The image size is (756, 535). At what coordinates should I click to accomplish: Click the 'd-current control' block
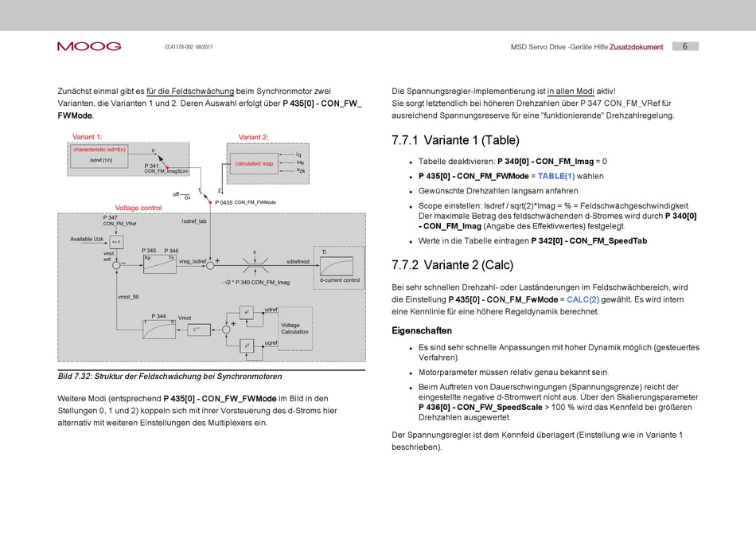coord(340,268)
